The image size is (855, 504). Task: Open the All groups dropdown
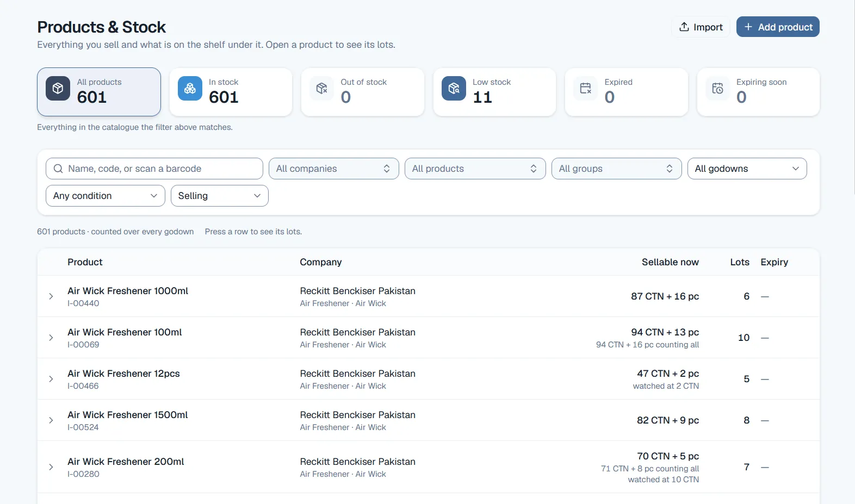click(617, 169)
